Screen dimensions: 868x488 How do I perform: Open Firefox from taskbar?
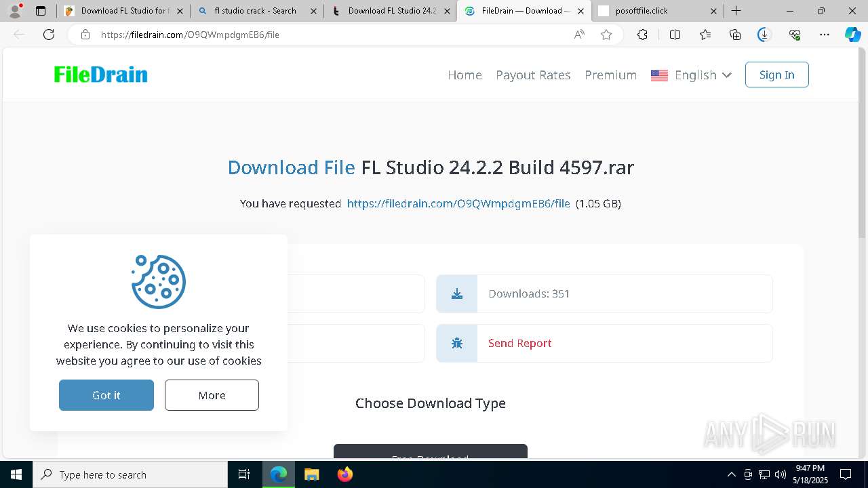(344, 474)
